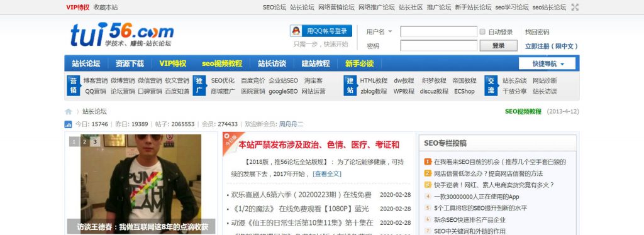Open the SEO优化 subcategory link
The height and width of the screenshot is (235, 644).
click(x=223, y=80)
